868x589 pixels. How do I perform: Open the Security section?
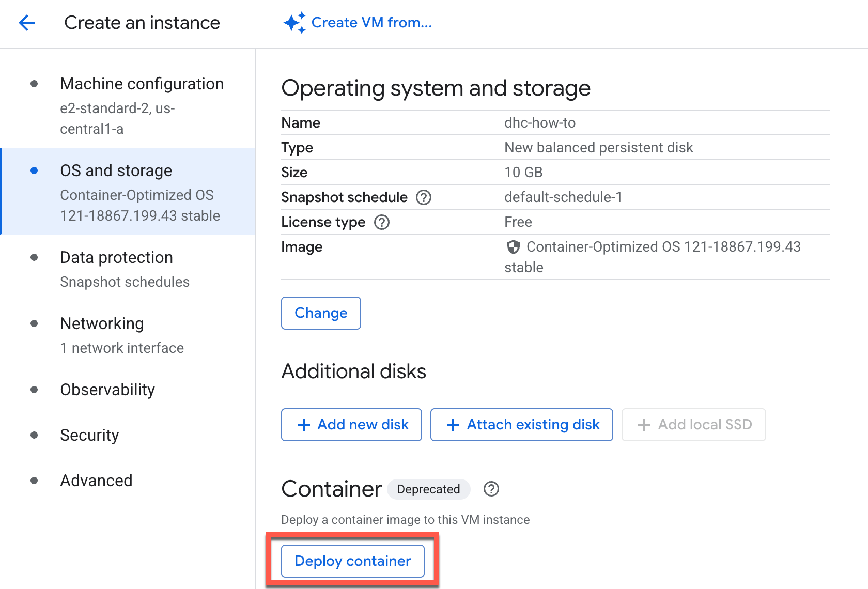point(89,435)
